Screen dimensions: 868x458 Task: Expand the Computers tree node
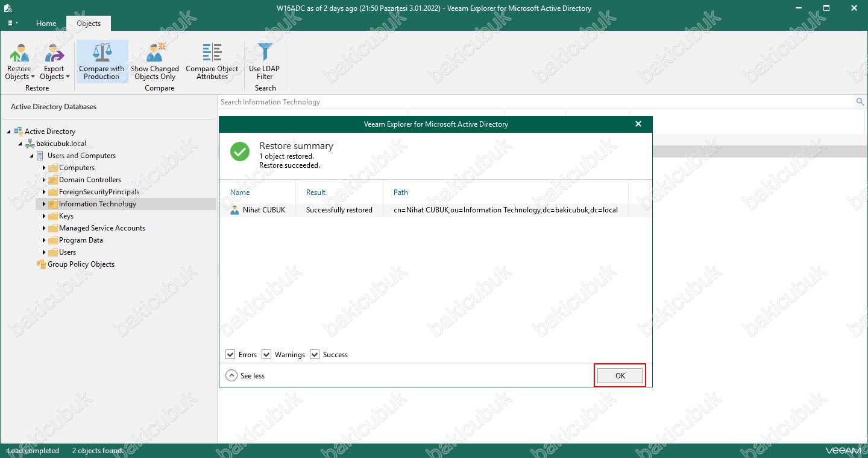pos(44,168)
